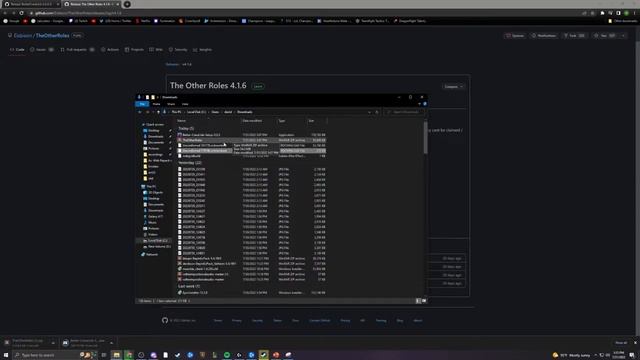Open the Insights tab on GitHub
The width and height of the screenshot is (640, 360).
pyautogui.click(x=202, y=50)
